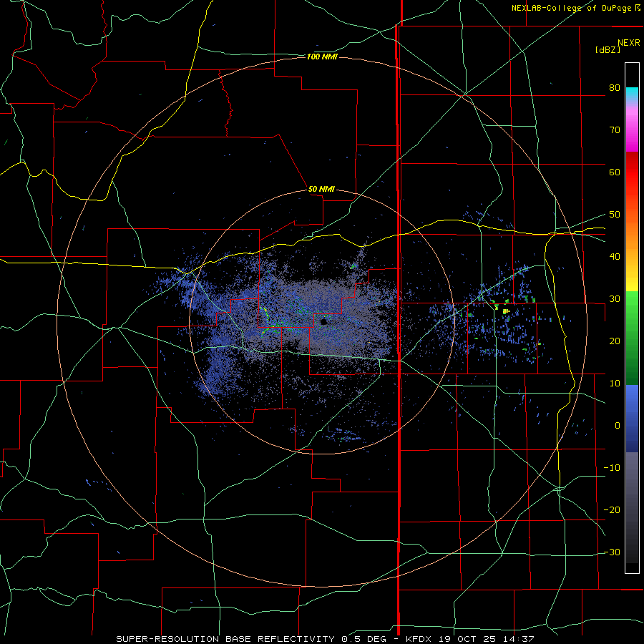Click the 40 value on dBZ scale
This screenshot has width=644, height=644.
pos(615,257)
